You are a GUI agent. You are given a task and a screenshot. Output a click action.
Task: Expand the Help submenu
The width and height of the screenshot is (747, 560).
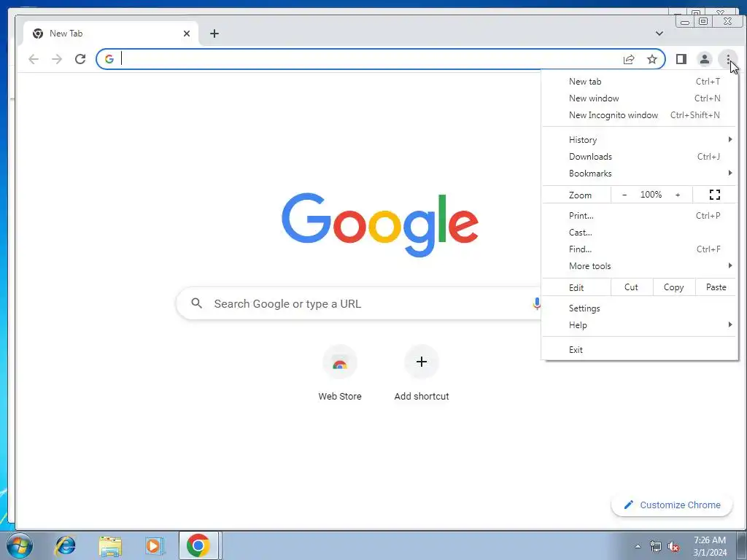(x=640, y=324)
